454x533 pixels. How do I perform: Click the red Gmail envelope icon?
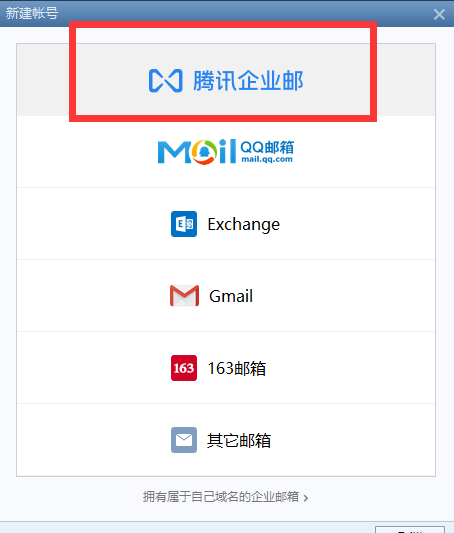pos(185,295)
